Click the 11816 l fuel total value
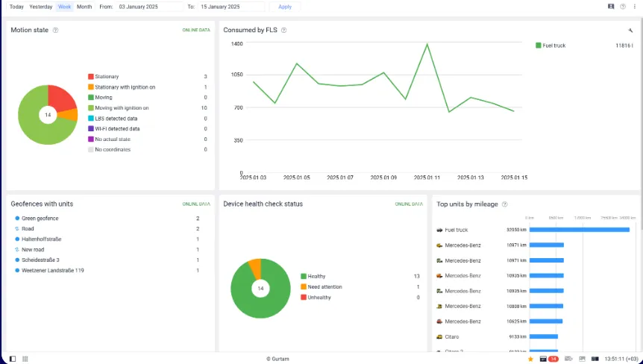Viewport: 643px width, 364px height. pyautogui.click(x=624, y=45)
